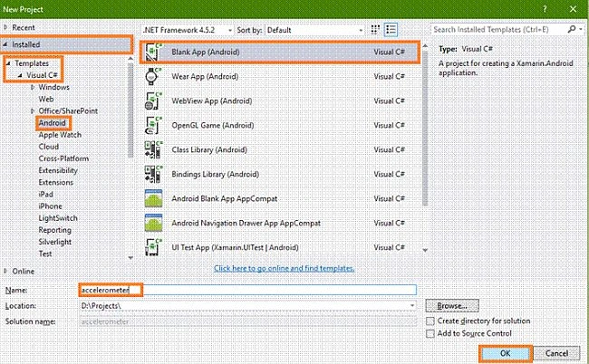Screen dimensions: 589x364
Task: Choose the Android Blank App AppCompat icon
Action: pyautogui.click(x=153, y=198)
